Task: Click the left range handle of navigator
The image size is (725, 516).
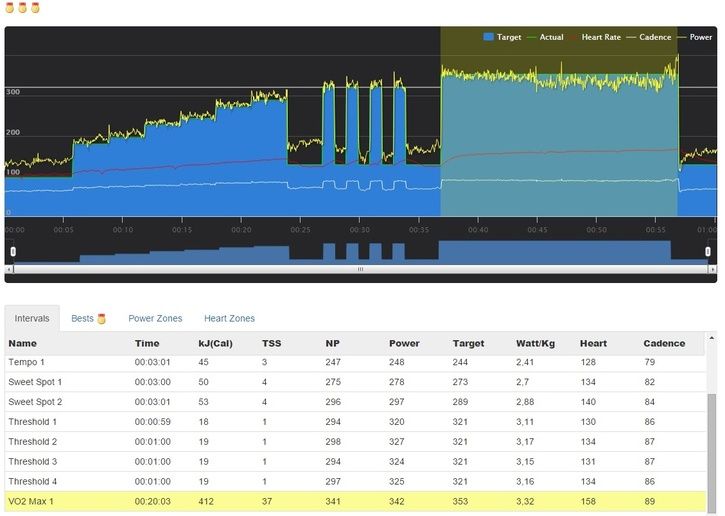Action: click(x=13, y=251)
